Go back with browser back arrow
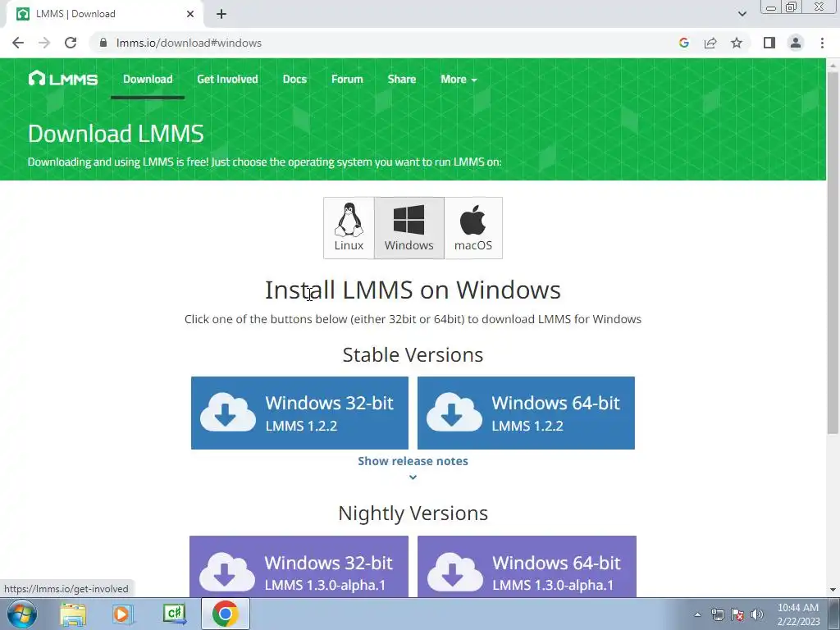Image resolution: width=840 pixels, height=630 pixels. [18, 43]
